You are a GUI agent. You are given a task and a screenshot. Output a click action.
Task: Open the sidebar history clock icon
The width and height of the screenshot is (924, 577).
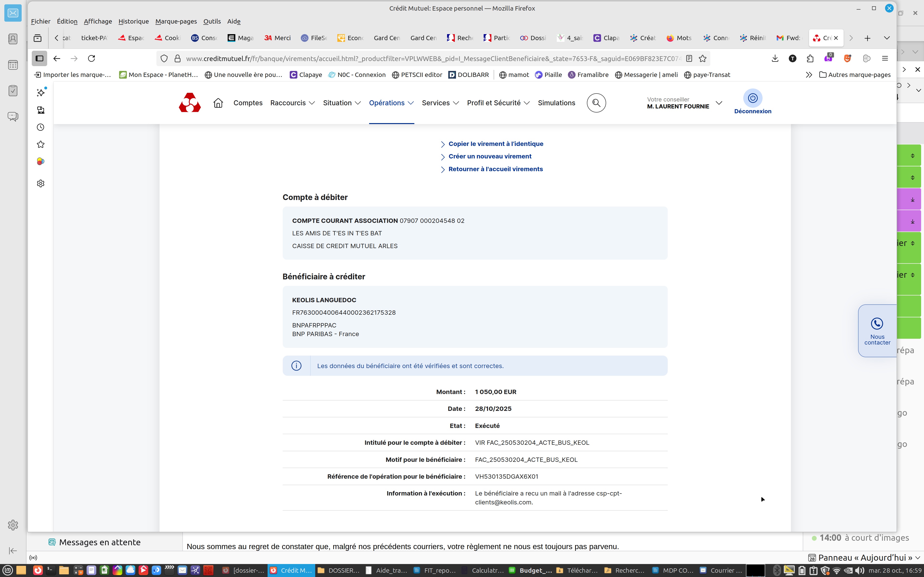[40, 127]
